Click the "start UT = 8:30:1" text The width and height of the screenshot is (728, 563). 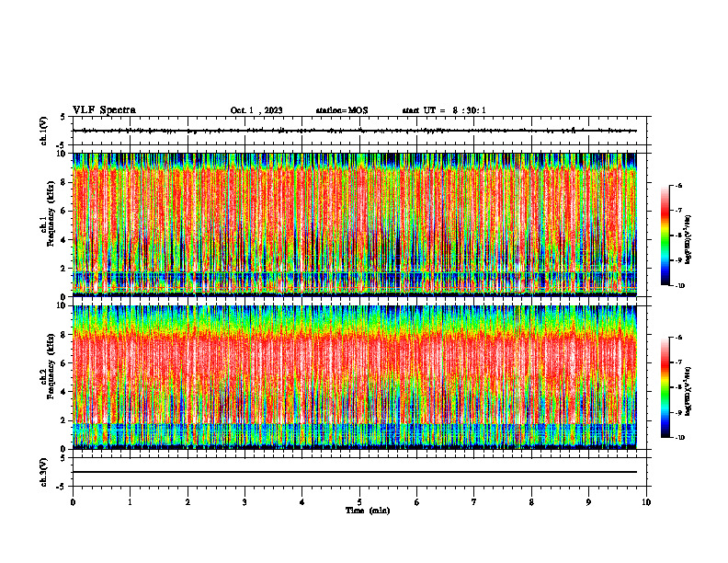[x=444, y=110]
